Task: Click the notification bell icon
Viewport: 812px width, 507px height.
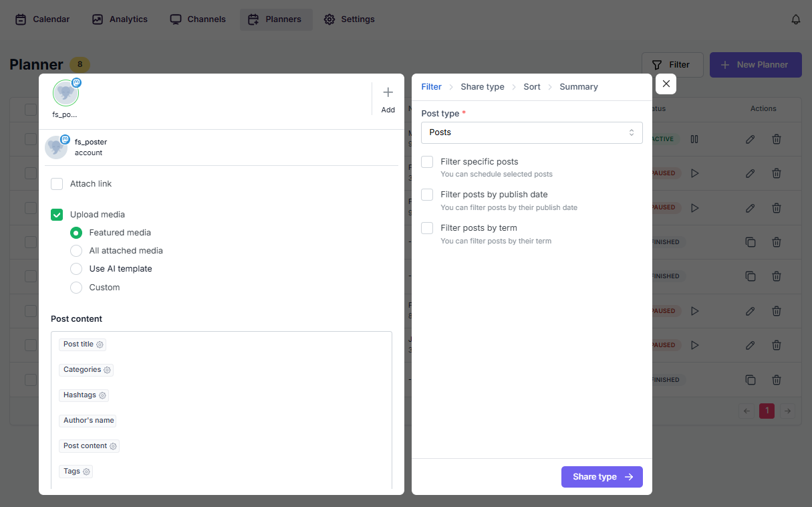Action: pos(795,19)
